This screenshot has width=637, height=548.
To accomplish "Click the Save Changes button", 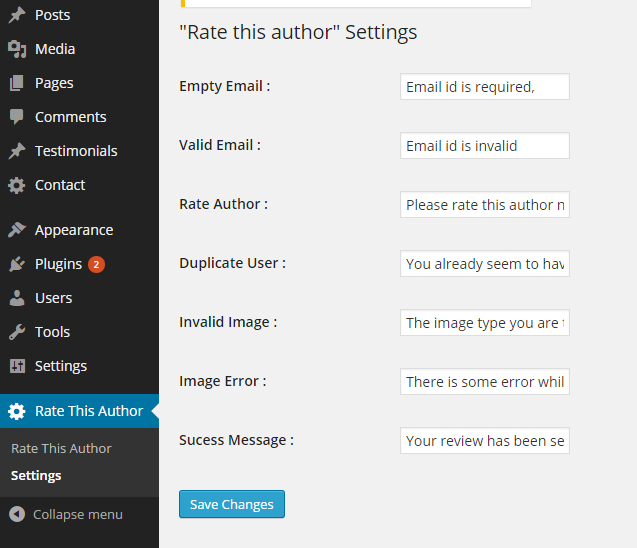I will tap(232, 504).
